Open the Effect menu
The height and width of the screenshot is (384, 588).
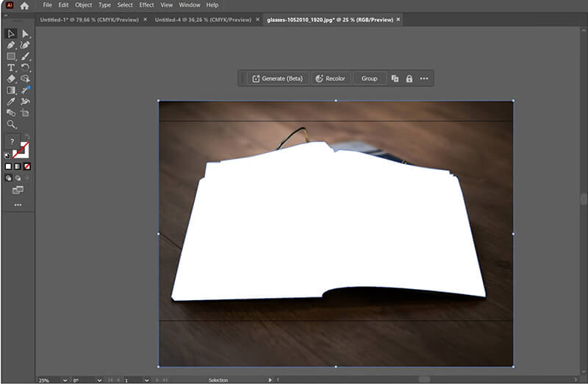(x=146, y=5)
